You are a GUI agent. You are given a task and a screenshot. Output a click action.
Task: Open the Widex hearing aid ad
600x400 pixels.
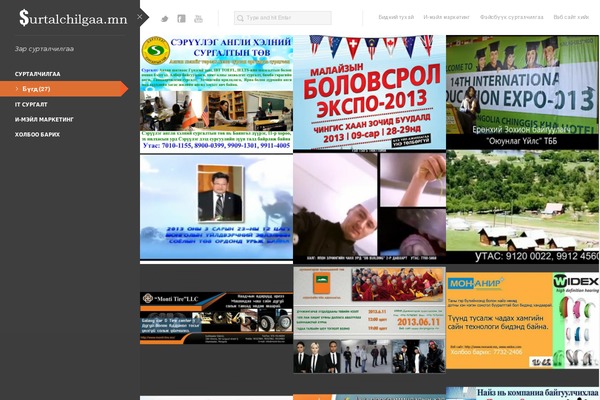click(x=522, y=321)
